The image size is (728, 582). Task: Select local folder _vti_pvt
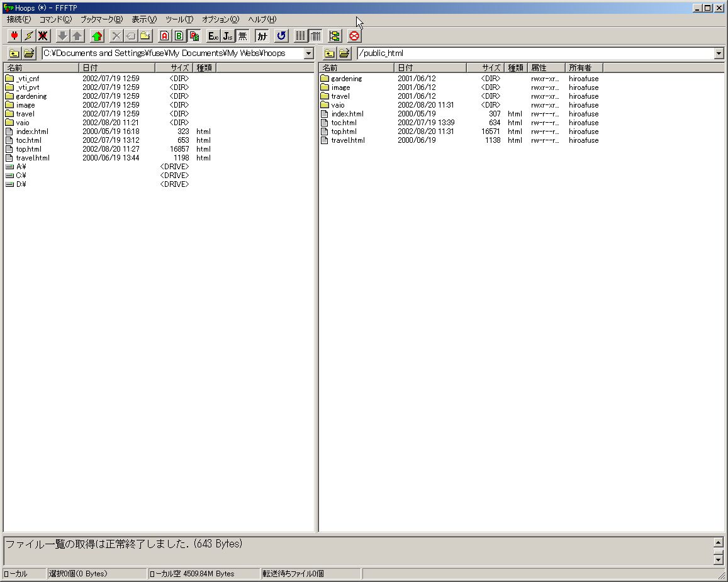point(28,87)
